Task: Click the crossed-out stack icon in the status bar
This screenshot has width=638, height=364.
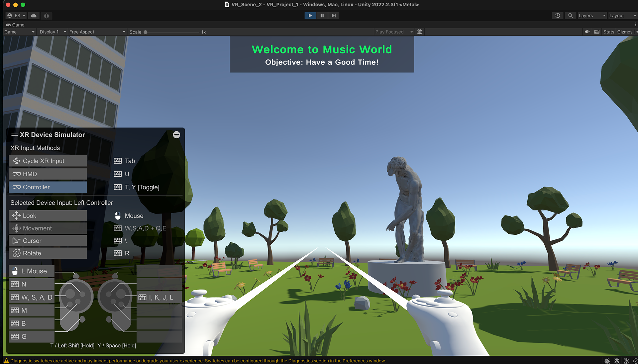Action: click(617, 361)
